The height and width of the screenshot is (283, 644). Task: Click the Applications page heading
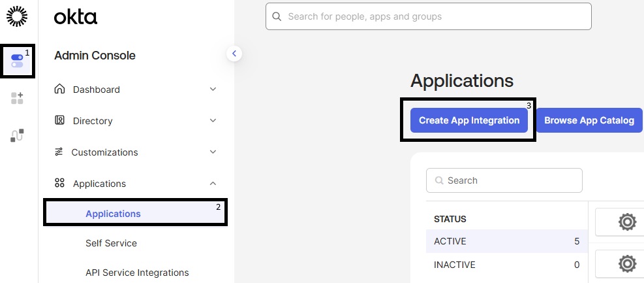(x=462, y=80)
